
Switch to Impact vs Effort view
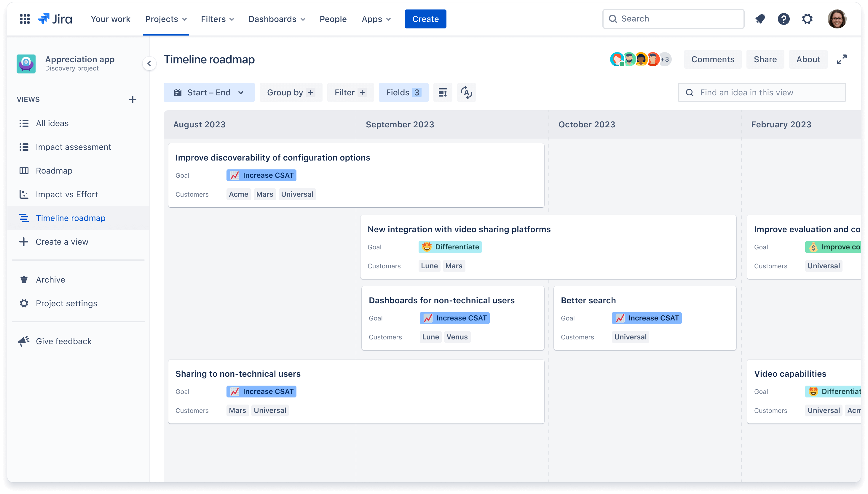(x=67, y=194)
